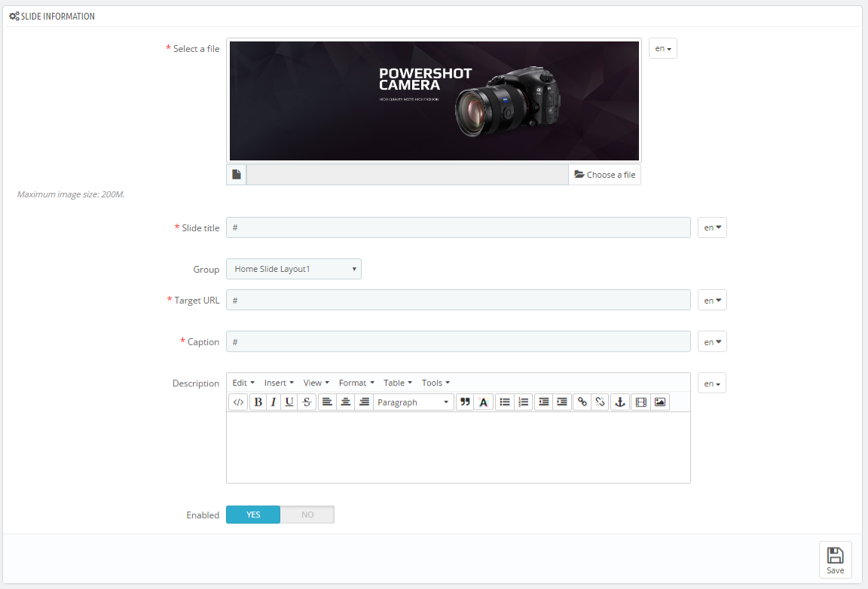Viewport: 868px width, 589px height.
Task: Set Enabled to NO
Action: click(307, 515)
